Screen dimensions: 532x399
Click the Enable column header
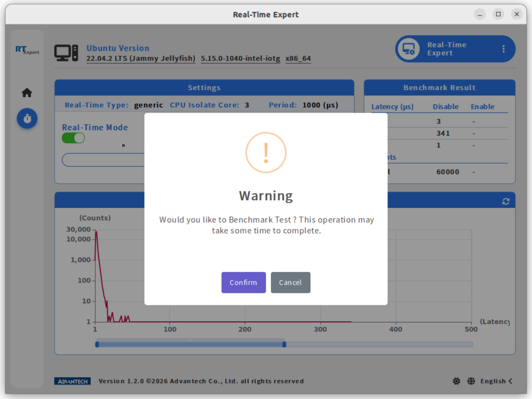tap(482, 107)
